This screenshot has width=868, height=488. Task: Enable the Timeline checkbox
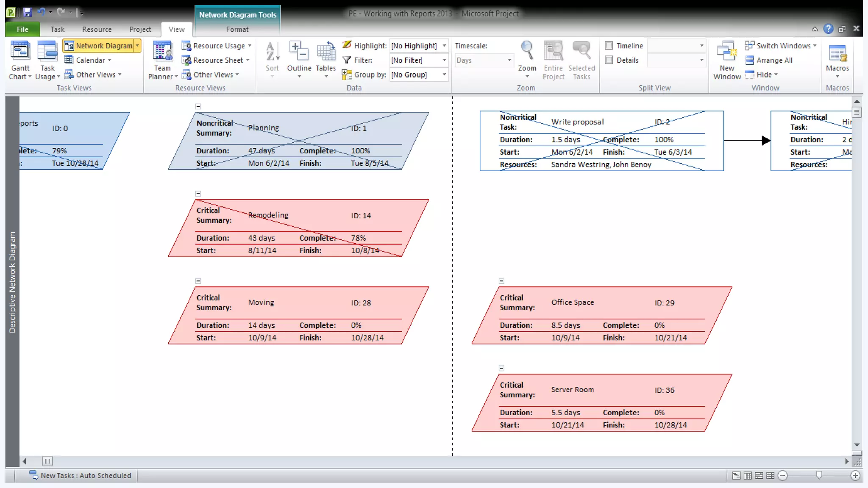click(609, 46)
